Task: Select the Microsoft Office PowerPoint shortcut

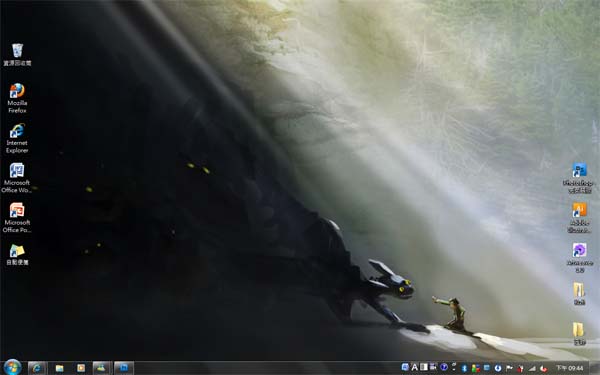Action: [17, 218]
